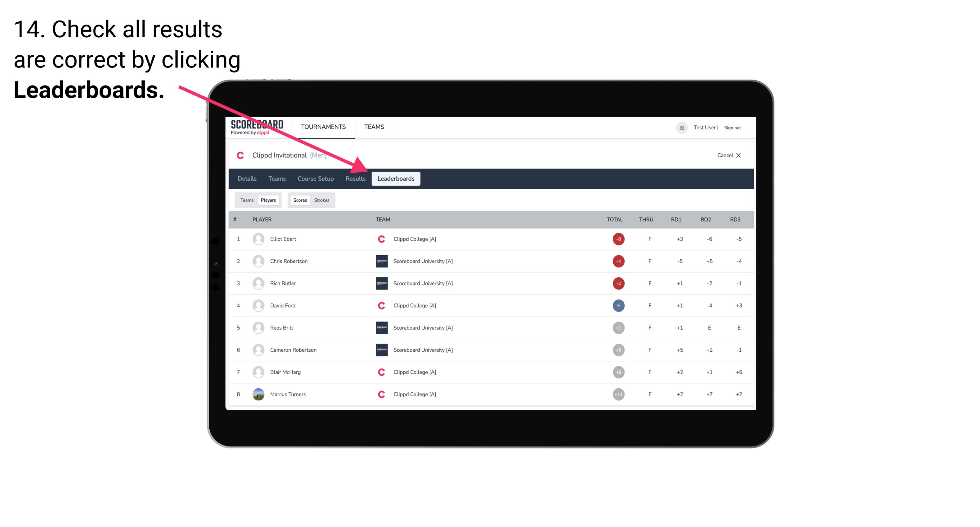This screenshot has height=527, width=980.
Task: Switch to the Details tab
Action: tap(247, 178)
